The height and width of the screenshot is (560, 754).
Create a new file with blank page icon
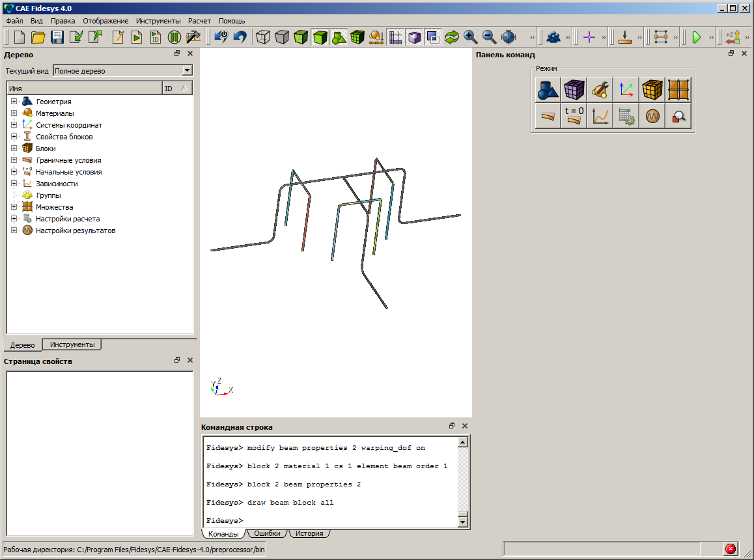pyautogui.click(x=20, y=37)
